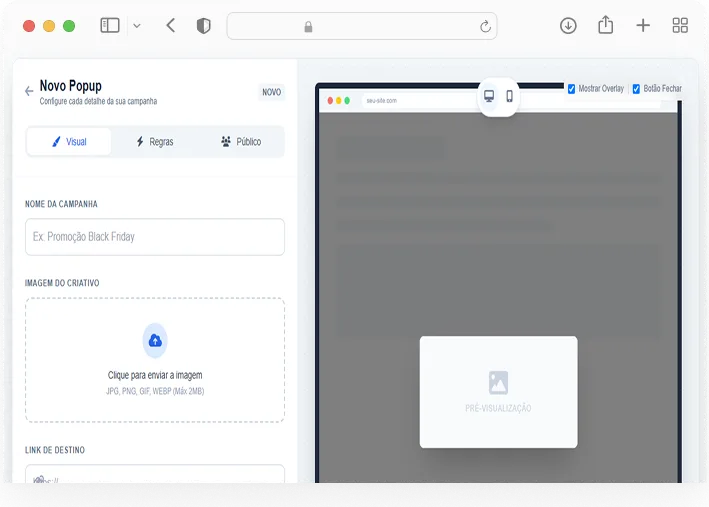The width and height of the screenshot is (709, 507).
Task: Click 'Clique para enviar a imagem' text
Action: coord(155,375)
